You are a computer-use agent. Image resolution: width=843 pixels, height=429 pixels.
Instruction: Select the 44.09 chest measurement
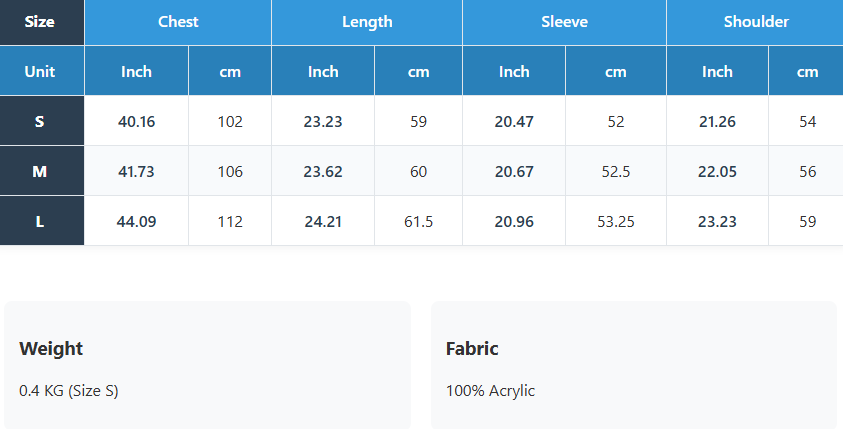136,222
